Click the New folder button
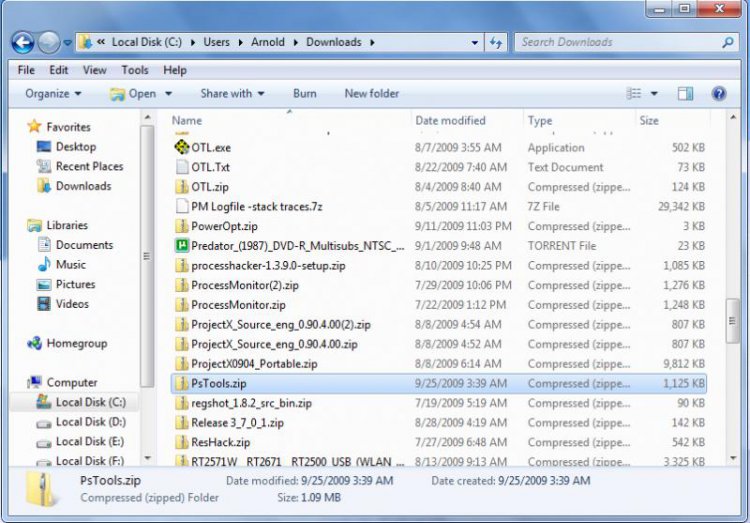The height and width of the screenshot is (523, 750). point(372,94)
